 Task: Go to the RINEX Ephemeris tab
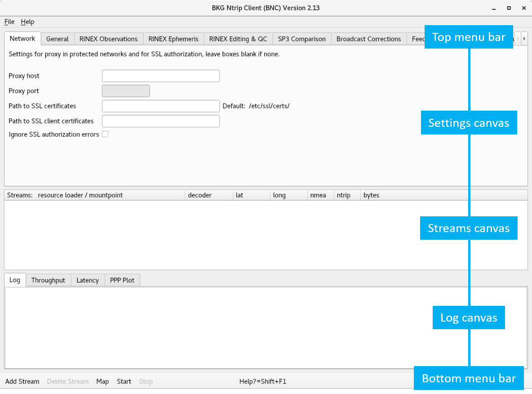coord(173,39)
